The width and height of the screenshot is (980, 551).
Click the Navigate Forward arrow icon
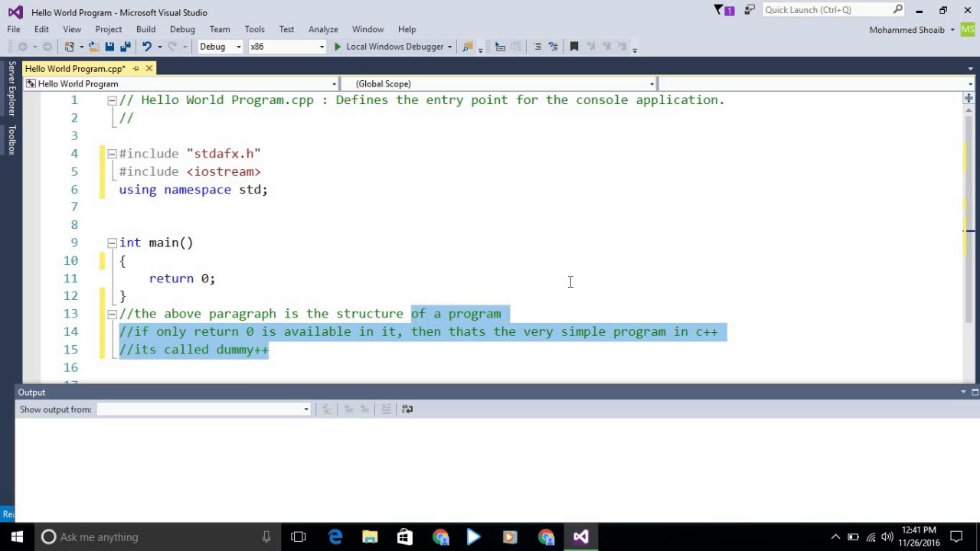(47, 47)
